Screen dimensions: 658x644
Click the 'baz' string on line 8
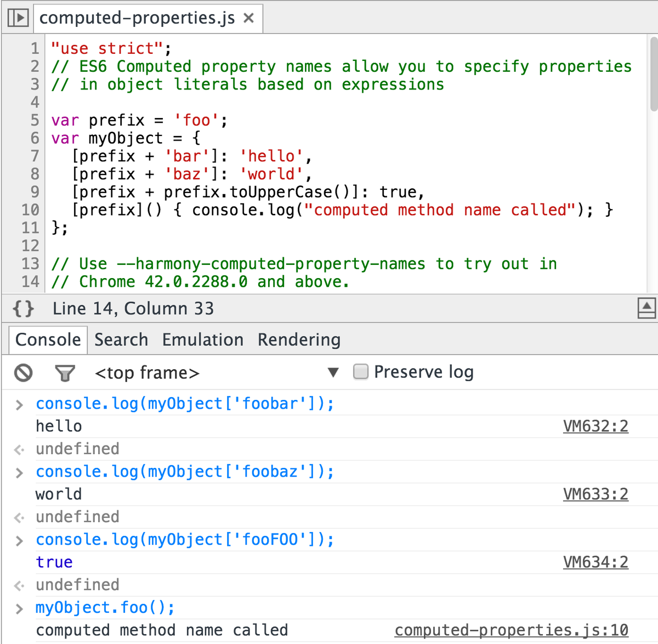click(187, 174)
